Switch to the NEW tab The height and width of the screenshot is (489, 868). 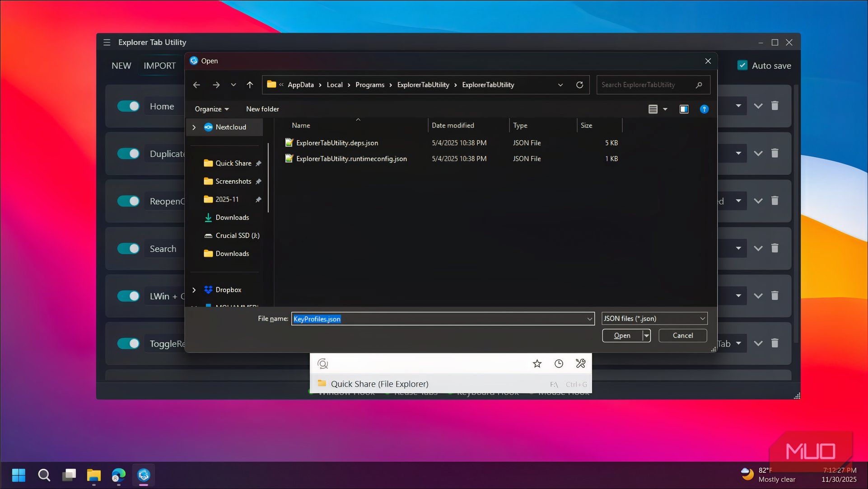pyautogui.click(x=121, y=66)
